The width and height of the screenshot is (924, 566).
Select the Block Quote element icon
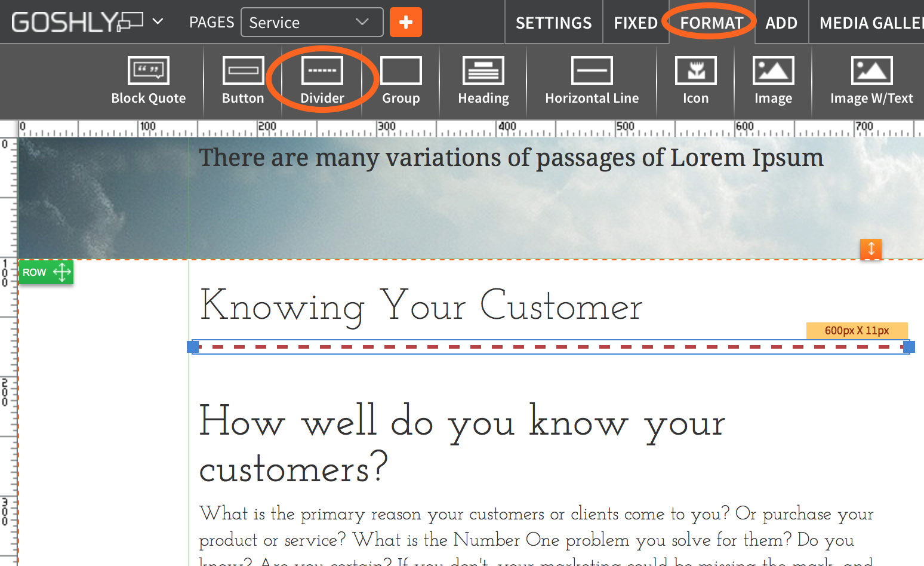pos(148,81)
